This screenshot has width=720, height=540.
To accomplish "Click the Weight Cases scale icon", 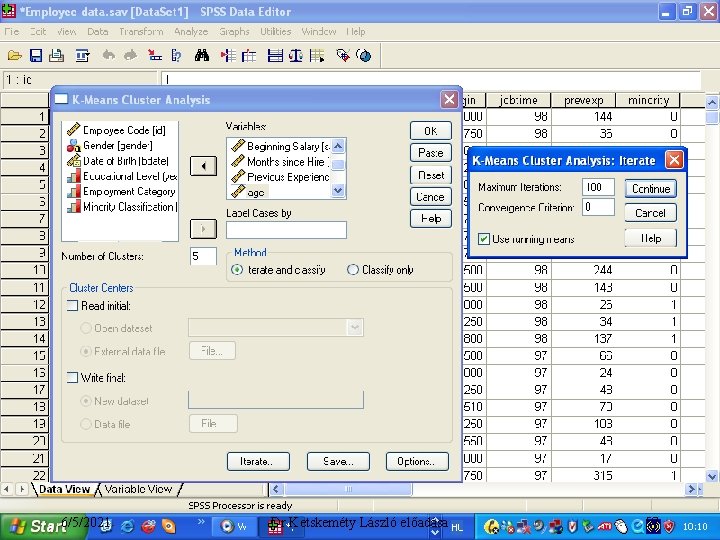I will pyautogui.click(x=296, y=56).
